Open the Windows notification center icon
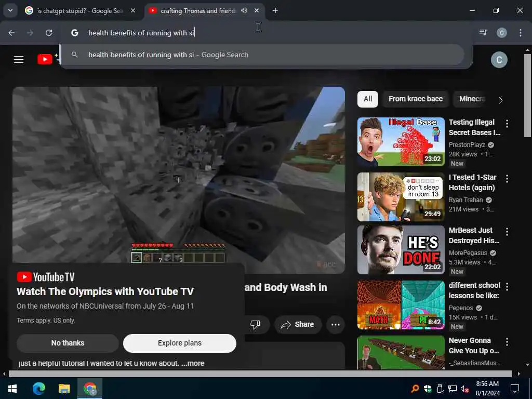 [515, 389]
